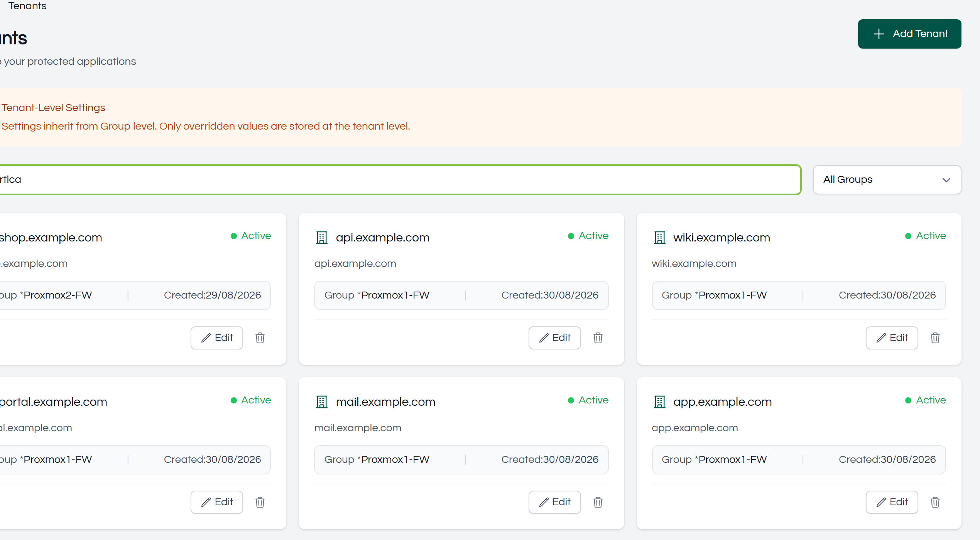Viewport: 980px width, 540px height.
Task: Click Proxmox2-FW group on shop.example.com card
Action: (x=58, y=295)
